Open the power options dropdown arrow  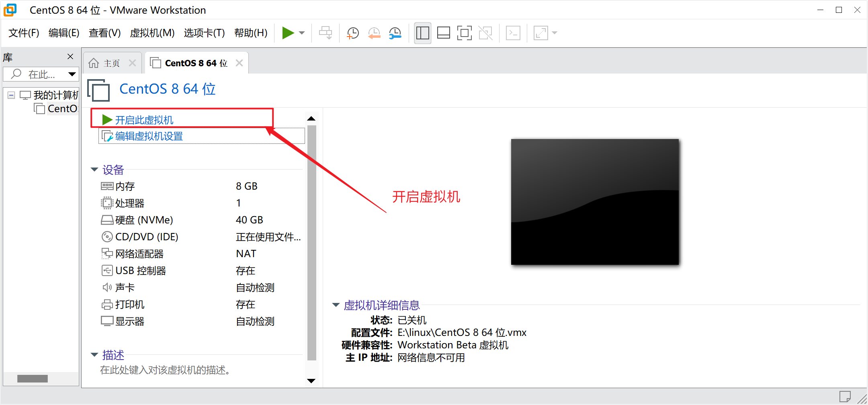(302, 33)
